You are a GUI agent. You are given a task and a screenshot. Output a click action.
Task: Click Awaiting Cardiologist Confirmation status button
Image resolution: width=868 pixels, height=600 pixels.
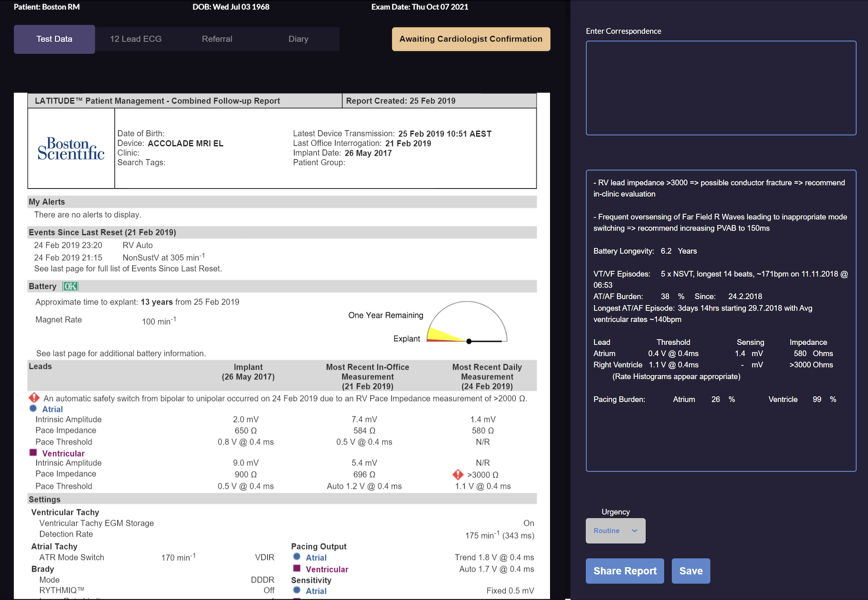click(x=471, y=39)
